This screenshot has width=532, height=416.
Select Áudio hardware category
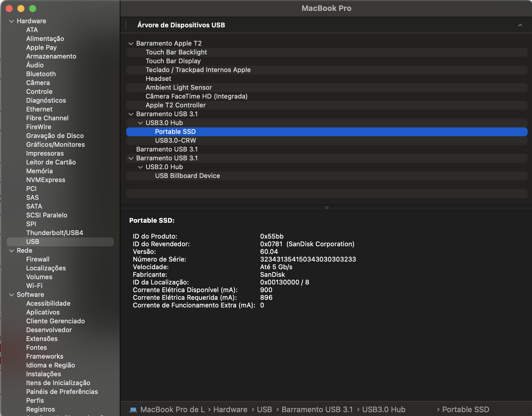(x=35, y=65)
